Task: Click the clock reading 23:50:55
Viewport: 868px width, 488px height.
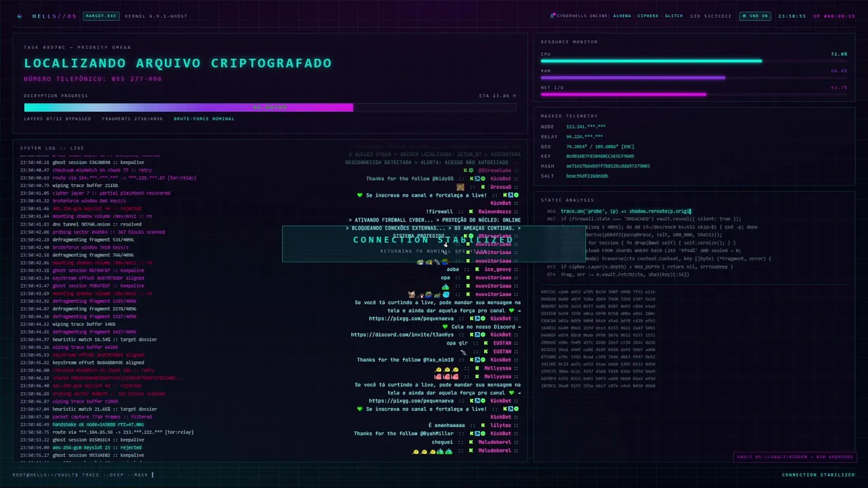Action: 792,16
